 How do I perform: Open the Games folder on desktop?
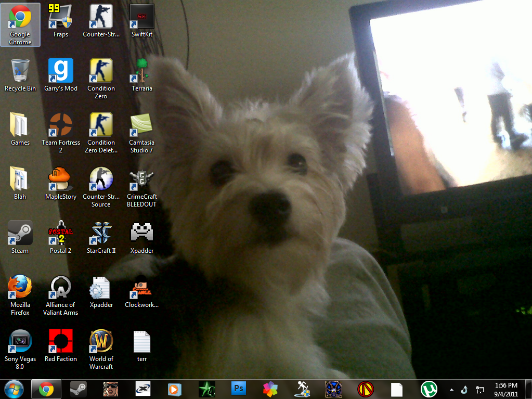tap(20, 125)
